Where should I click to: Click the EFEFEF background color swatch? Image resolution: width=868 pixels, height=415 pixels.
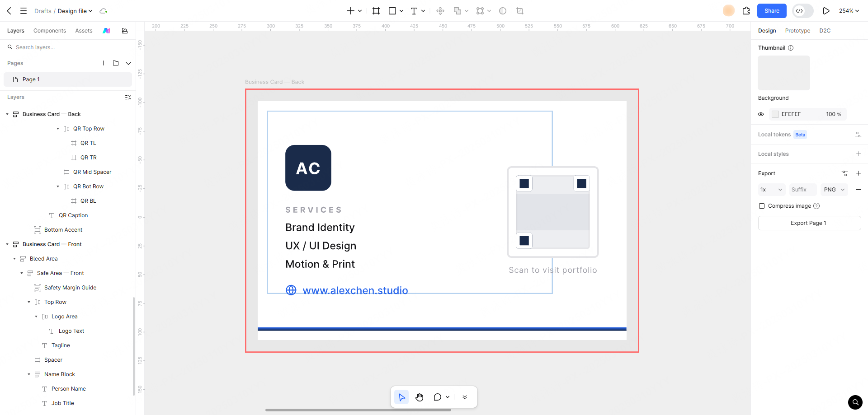[775, 114]
